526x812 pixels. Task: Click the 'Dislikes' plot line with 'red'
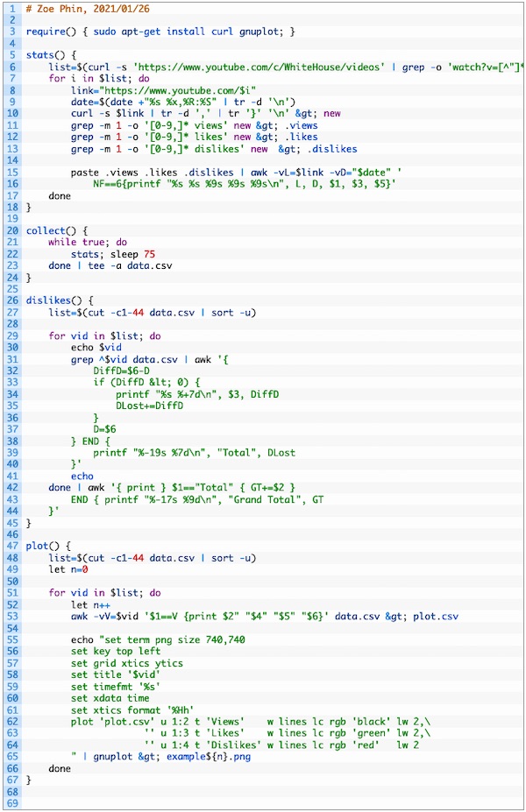pos(282,745)
